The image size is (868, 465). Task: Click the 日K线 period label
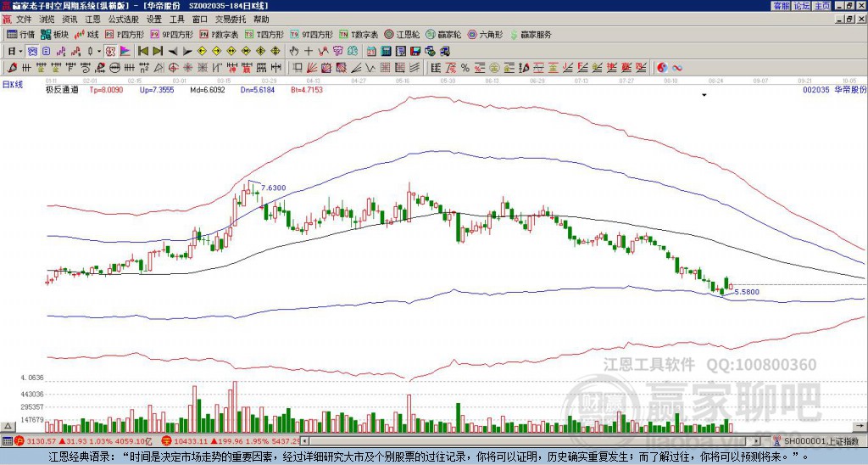(13, 84)
